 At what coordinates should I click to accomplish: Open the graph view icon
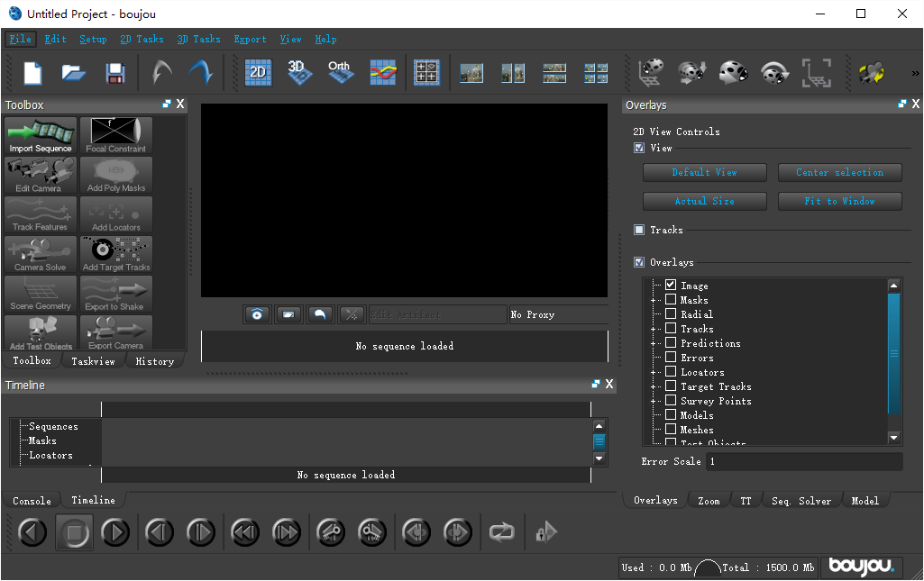pos(383,73)
